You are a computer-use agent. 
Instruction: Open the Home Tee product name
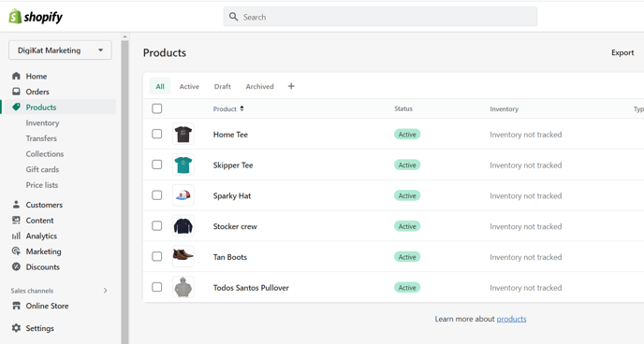(x=230, y=135)
